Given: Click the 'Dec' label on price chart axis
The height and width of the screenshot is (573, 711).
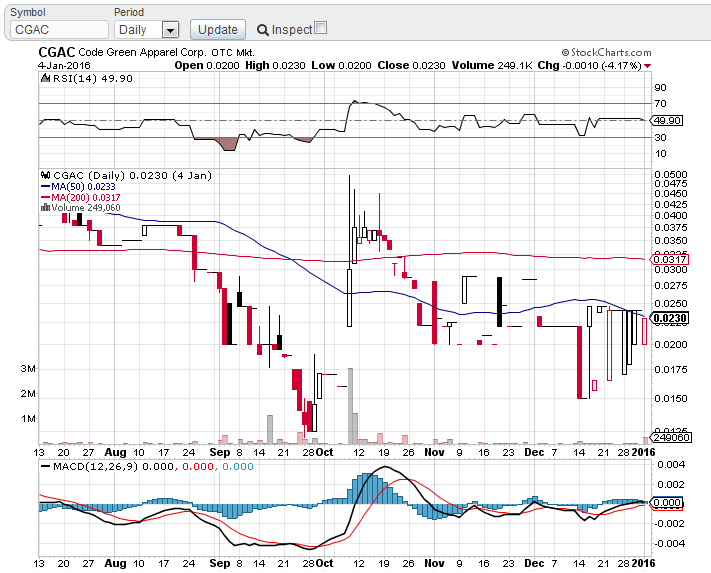Looking at the screenshot, I should (x=534, y=452).
